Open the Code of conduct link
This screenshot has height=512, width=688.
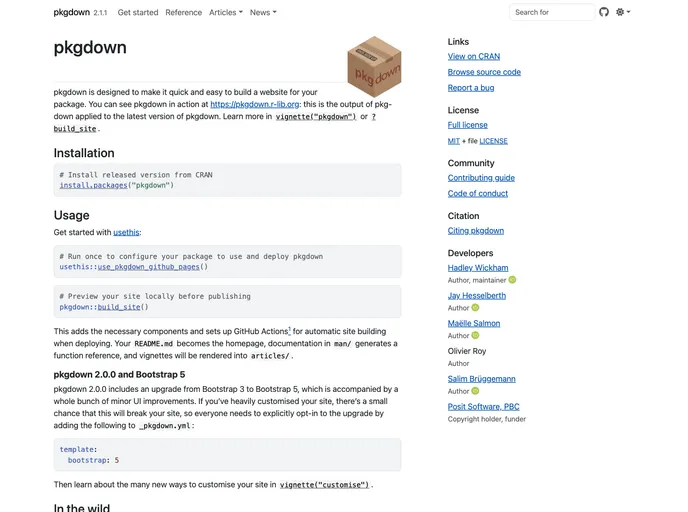point(478,193)
